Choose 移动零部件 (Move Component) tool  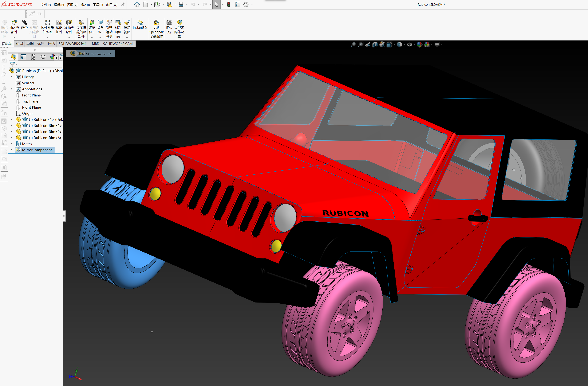[69, 27]
